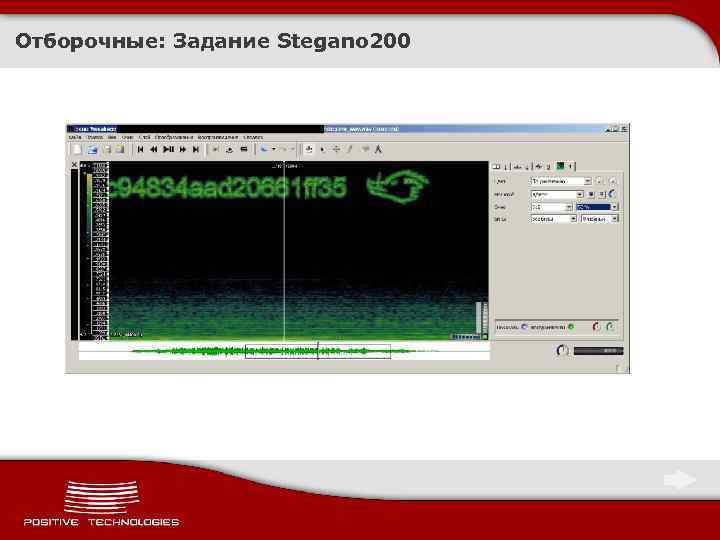The height and width of the screenshot is (540, 720).
Task: Click the white next-slide arrow
Action: (680, 480)
